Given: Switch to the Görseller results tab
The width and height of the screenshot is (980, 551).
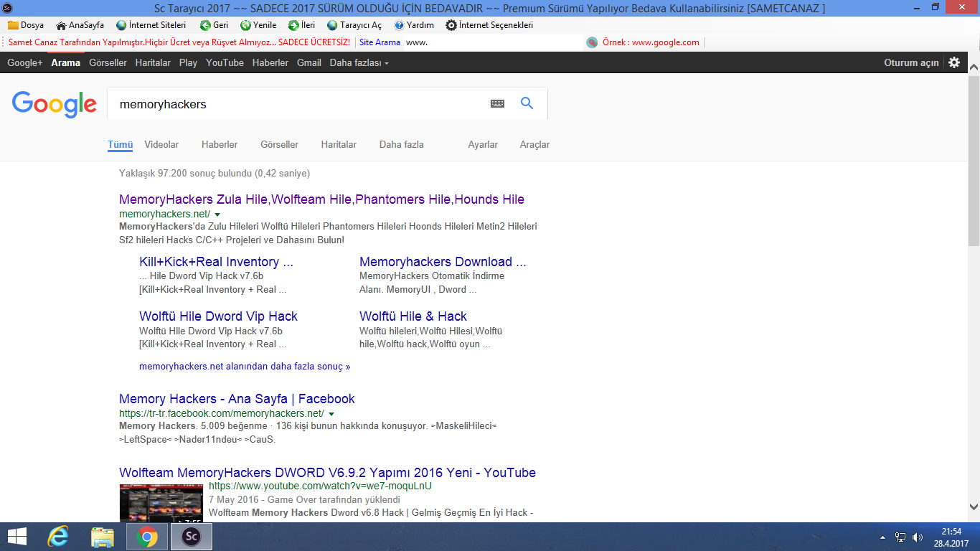Looking at the screenshot, I should click(279, 144).
